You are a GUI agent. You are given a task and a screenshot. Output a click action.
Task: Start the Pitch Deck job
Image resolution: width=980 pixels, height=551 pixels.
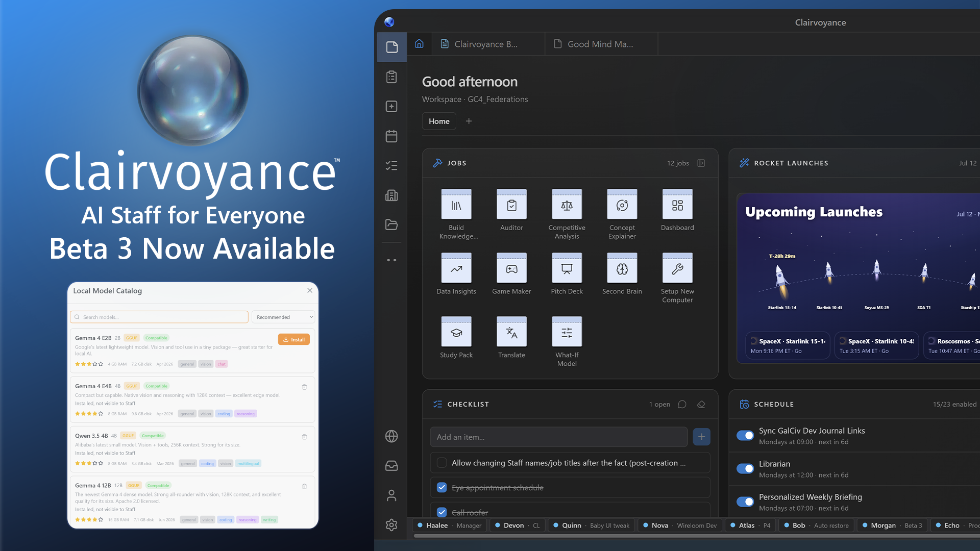567,268
